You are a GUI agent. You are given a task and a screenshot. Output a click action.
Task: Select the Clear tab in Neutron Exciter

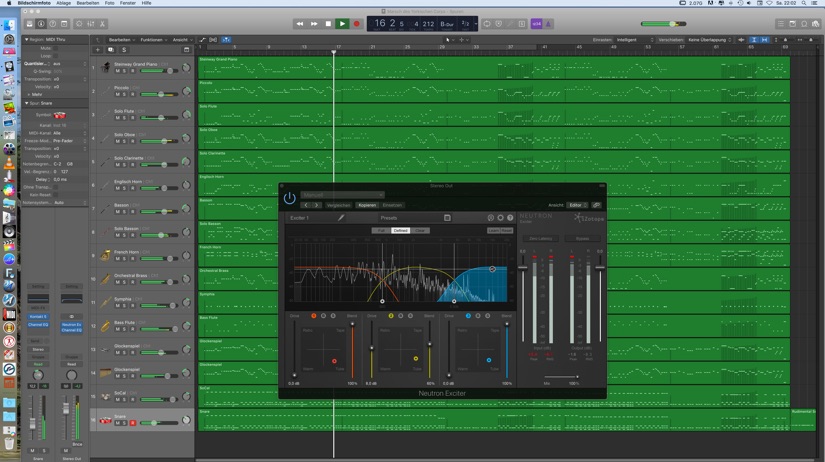[420, 230]
